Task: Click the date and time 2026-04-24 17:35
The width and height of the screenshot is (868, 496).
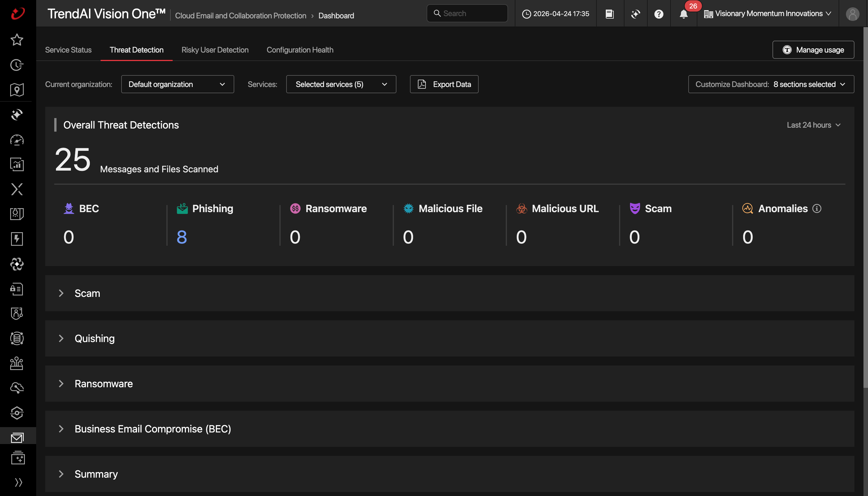Action: [555, 14]
